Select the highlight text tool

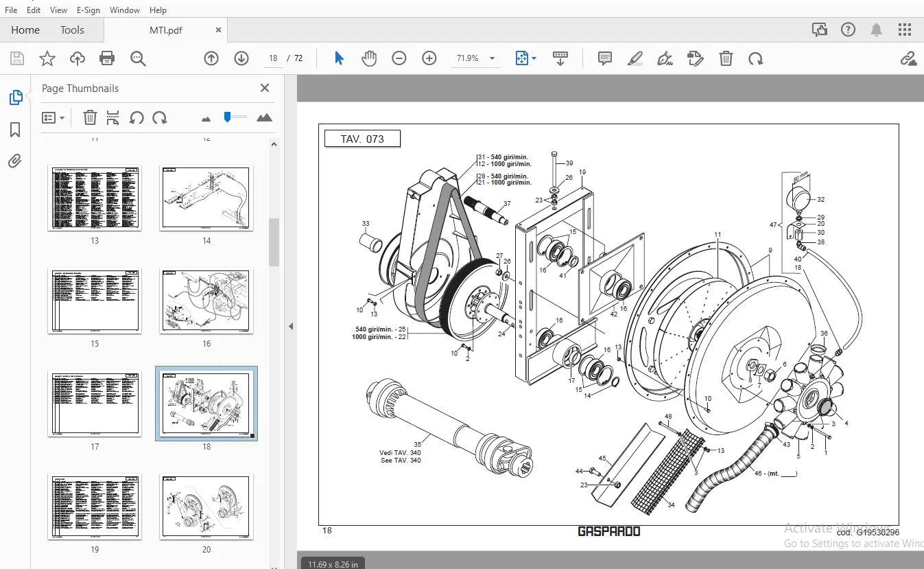pos(635,59)
